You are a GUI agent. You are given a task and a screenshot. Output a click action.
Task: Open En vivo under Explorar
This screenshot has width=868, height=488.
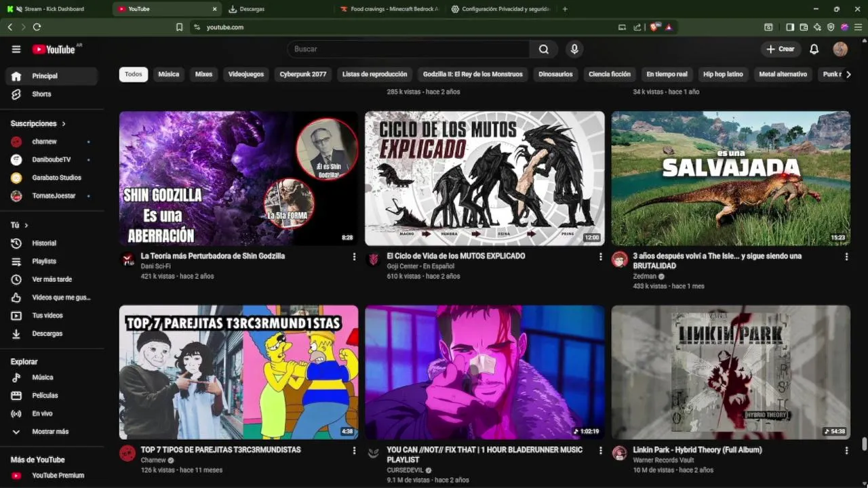(x=52, y=413)
